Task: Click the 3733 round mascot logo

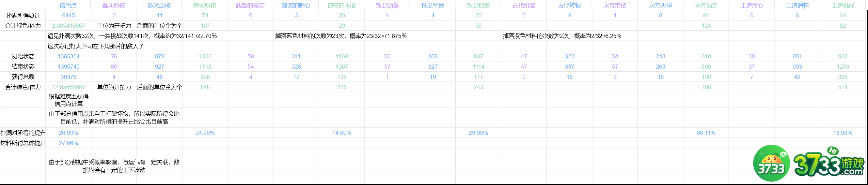Action: tap(771, 163)
